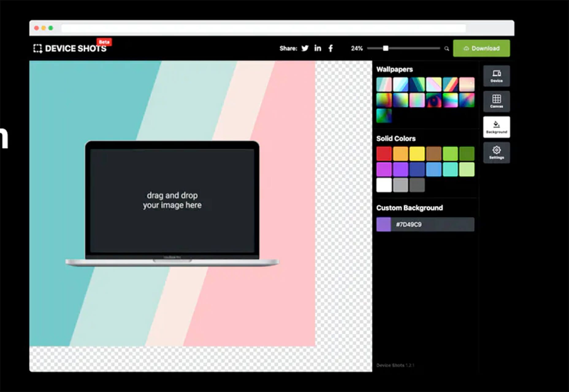Choose the dark gray solid color
This screenshot has width=569, height=392.
pos(417,185)
